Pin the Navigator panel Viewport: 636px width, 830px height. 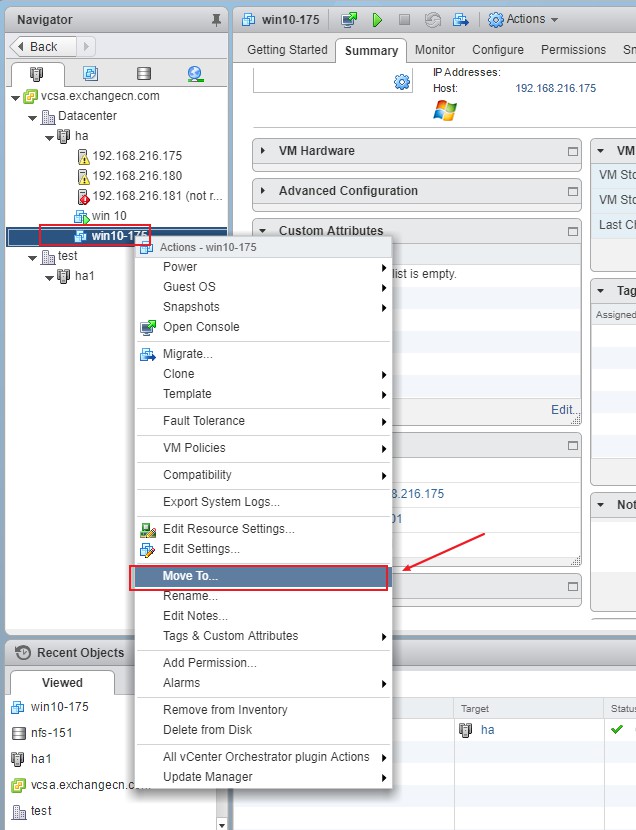click(x=216, y=20)
